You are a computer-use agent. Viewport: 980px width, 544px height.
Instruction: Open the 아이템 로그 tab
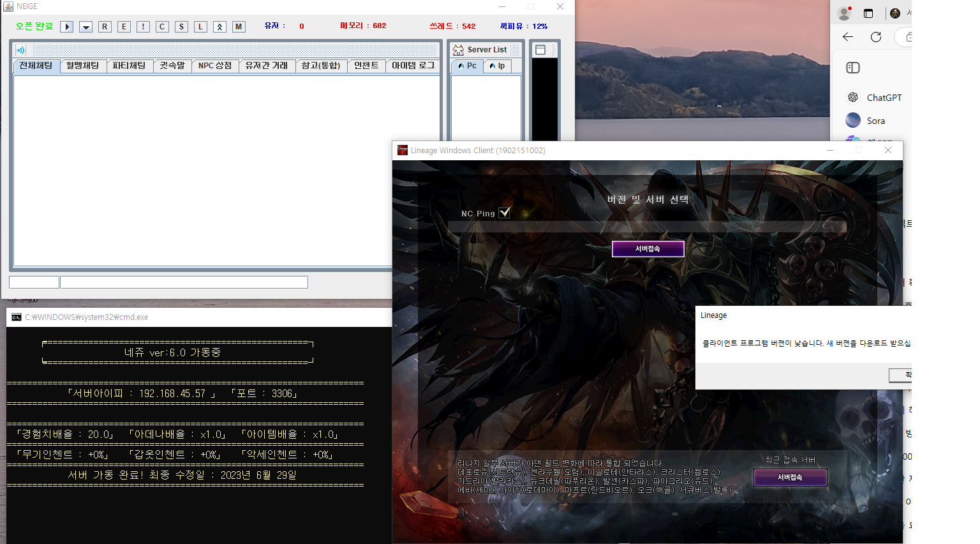tap(413, 66)
